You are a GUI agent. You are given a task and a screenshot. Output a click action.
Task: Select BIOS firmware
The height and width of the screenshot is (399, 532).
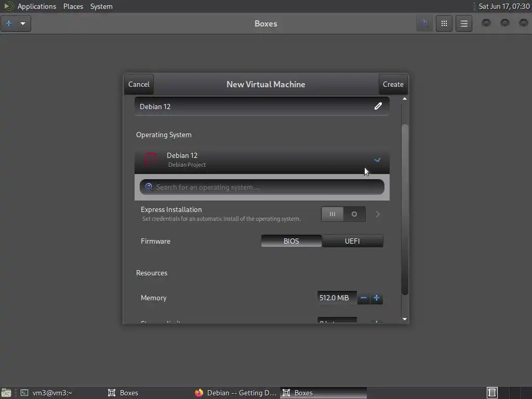pos(291,241)
